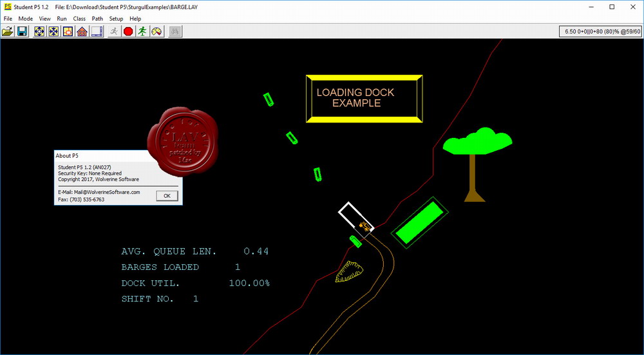Close the Student P5 window
Screen dimensions: 644x355
coord(633,7)
